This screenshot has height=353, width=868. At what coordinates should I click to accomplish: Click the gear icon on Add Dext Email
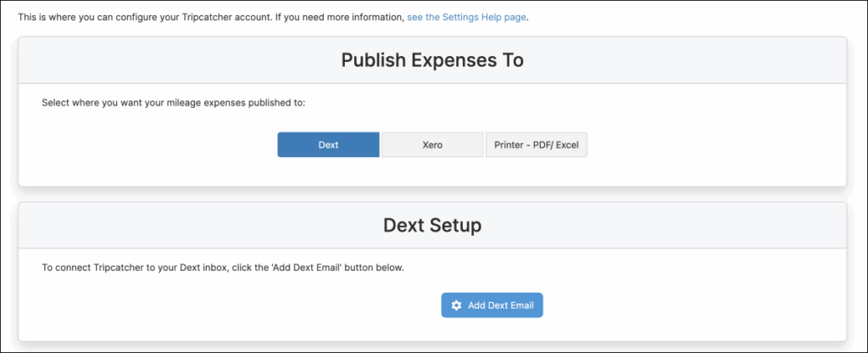(456, 305)
